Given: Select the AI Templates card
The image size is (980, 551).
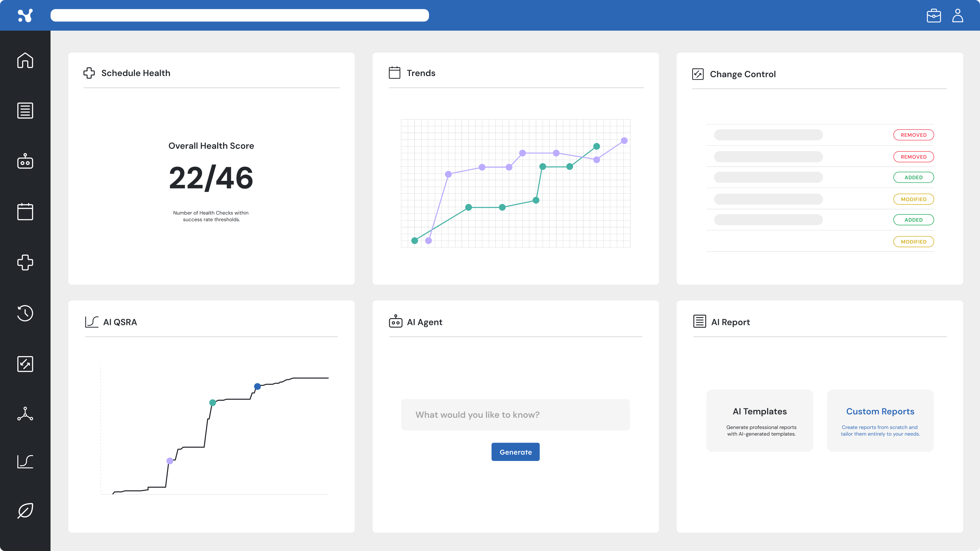Looking at the screenshot, I should coord(759,421).
